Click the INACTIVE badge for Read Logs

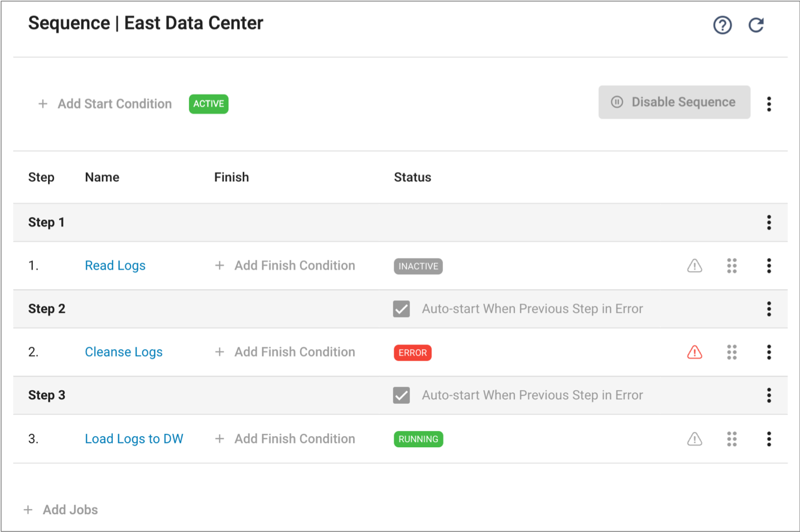pyautogui.click(x=418, y=266)
